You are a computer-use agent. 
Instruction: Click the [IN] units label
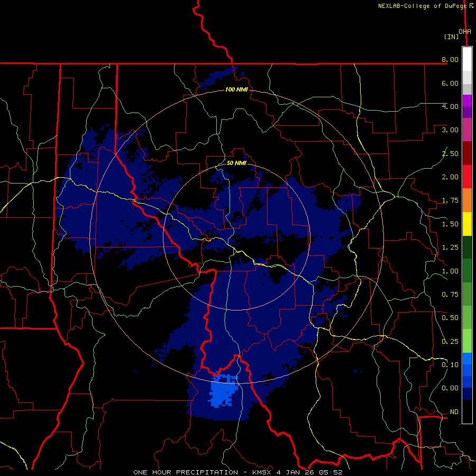(x=452, y=36)
